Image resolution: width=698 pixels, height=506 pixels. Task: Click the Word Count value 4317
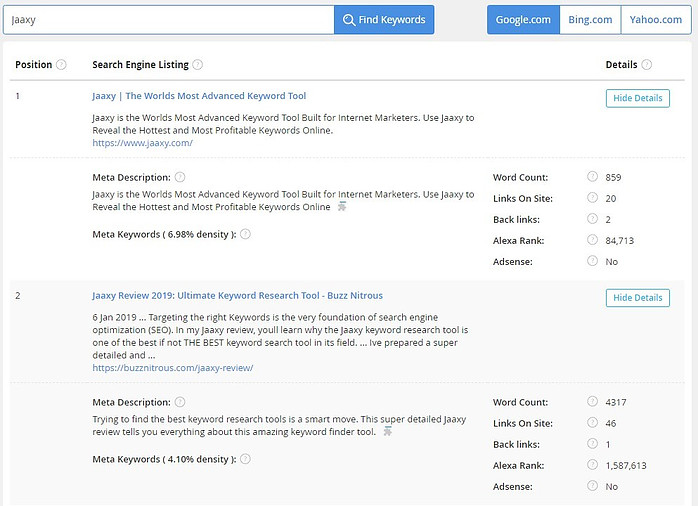tap(616, 402)
